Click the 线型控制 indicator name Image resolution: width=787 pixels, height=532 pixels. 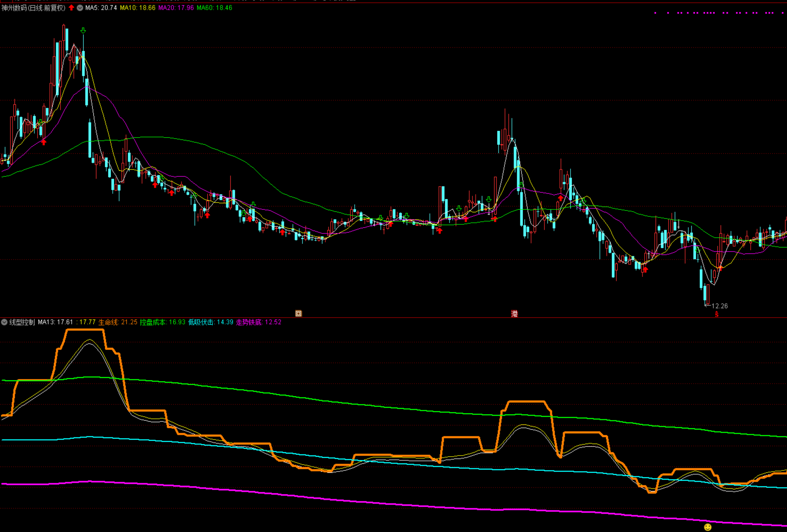click(22, 322)
